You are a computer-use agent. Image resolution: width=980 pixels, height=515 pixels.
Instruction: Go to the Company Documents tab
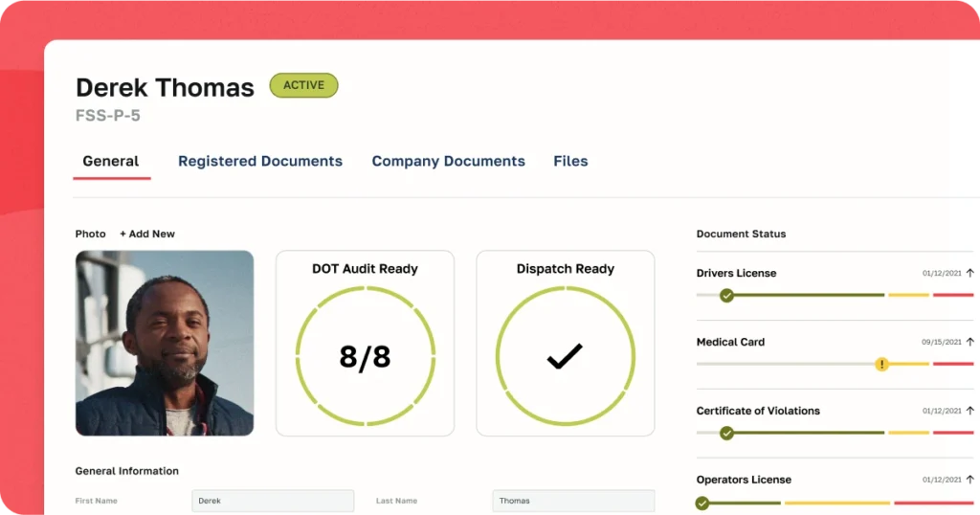tap(448, 161)
